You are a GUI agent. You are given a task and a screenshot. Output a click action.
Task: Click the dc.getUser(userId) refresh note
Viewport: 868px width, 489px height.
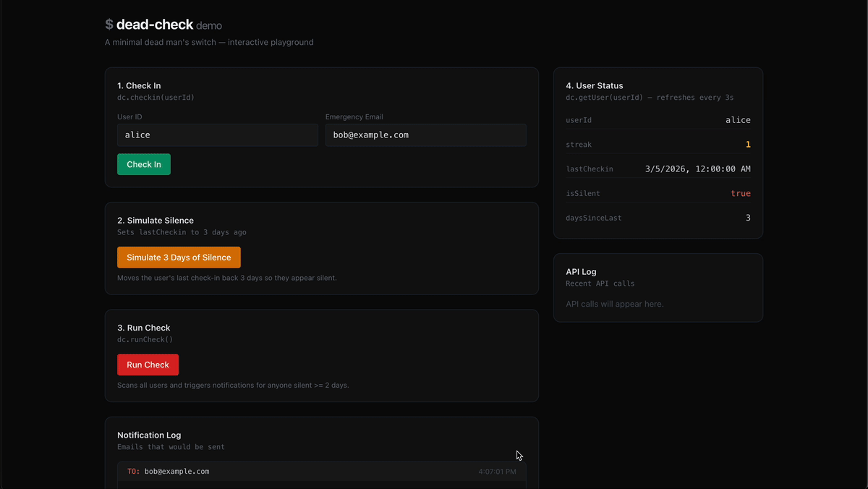[x=650, y=97]
